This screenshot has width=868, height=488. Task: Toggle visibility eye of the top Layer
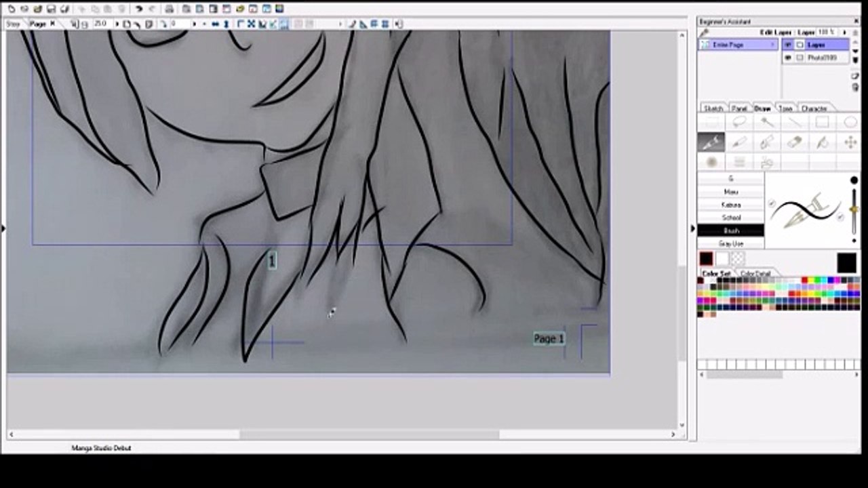coord(787,45)
